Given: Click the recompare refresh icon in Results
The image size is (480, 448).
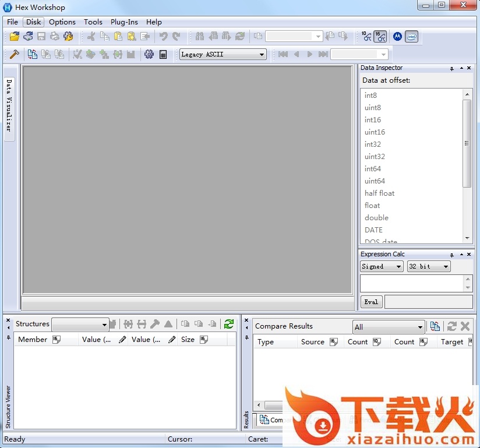Looking at the screenshot, I should point(451,326).
